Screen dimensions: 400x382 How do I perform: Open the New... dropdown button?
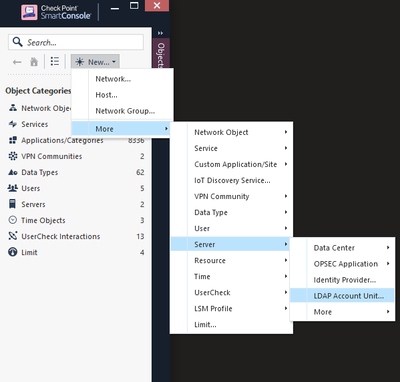95,62
